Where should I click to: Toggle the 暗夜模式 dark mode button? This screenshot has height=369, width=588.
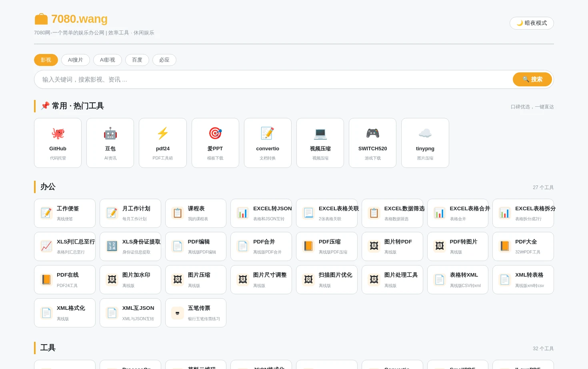[532, 23]
